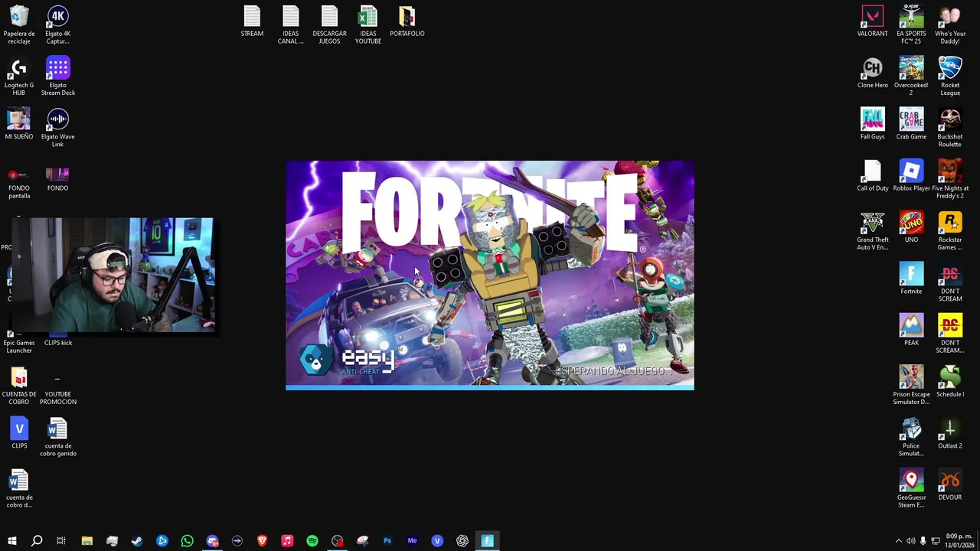Launch PEAK desktop shortcut
Viewport: 980px width, 551px height.
click(x=911, y=330)
